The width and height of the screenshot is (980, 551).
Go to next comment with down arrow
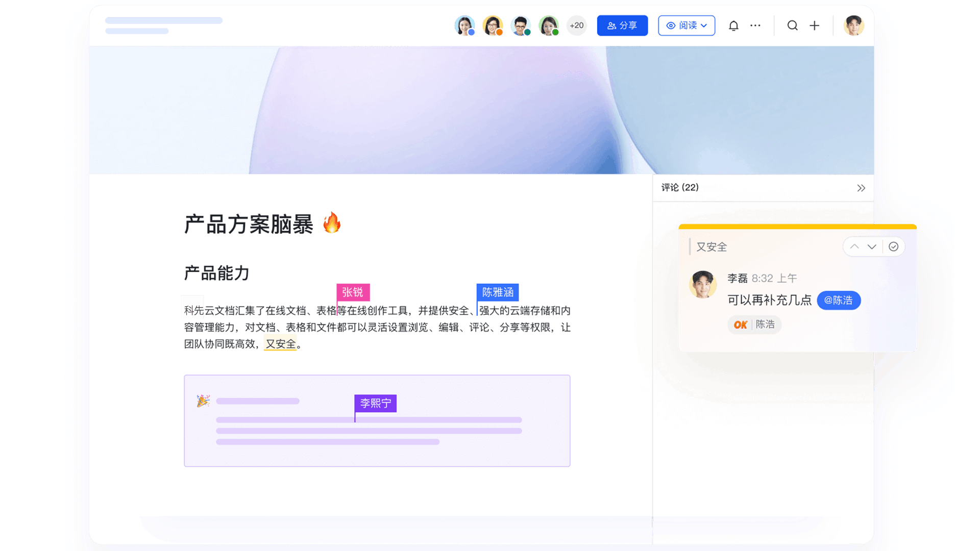[x=872, y=247]
